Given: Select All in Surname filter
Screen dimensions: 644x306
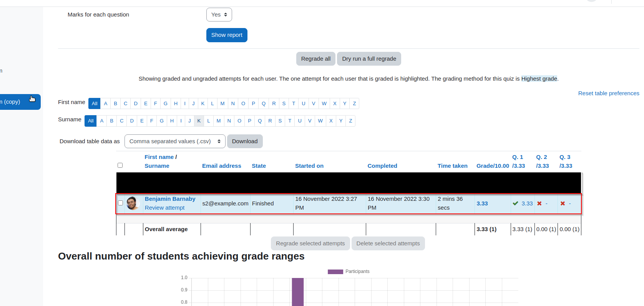Looking at the screenshot, I should pyautogui.click(x=91, y=121).
